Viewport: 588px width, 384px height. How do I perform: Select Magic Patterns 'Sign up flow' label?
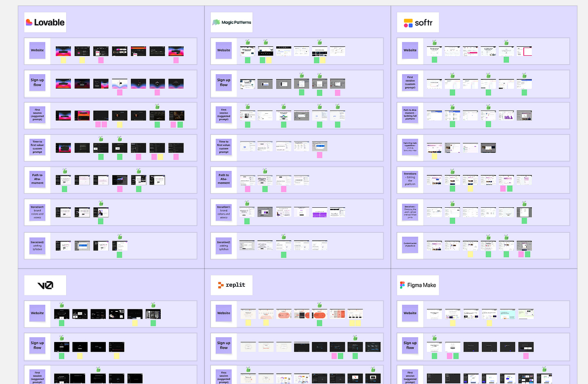point(224,83)
